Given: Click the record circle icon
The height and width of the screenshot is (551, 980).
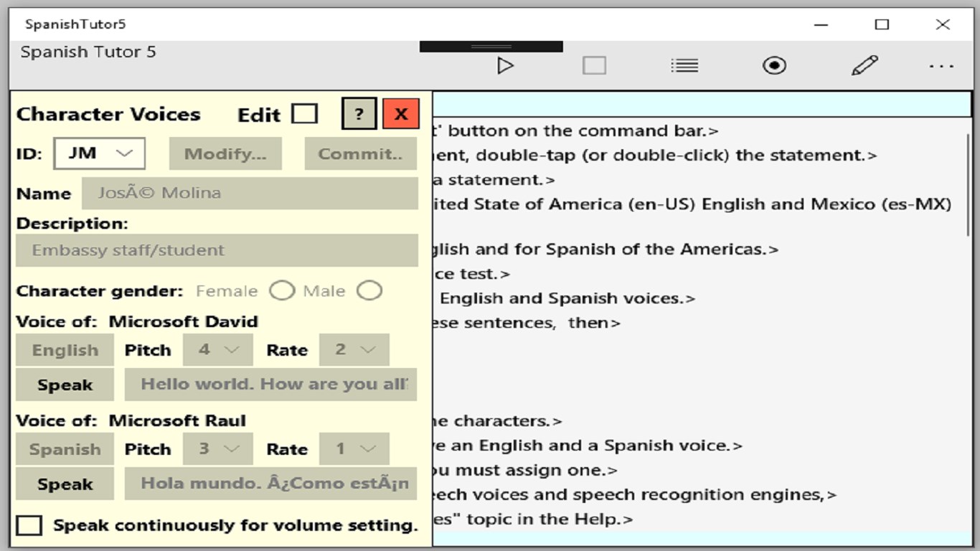Looking at the screenshot, I should 774,66.
